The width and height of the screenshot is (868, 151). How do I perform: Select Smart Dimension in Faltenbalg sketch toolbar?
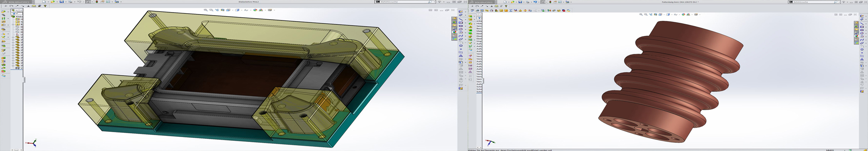[862, 19]
